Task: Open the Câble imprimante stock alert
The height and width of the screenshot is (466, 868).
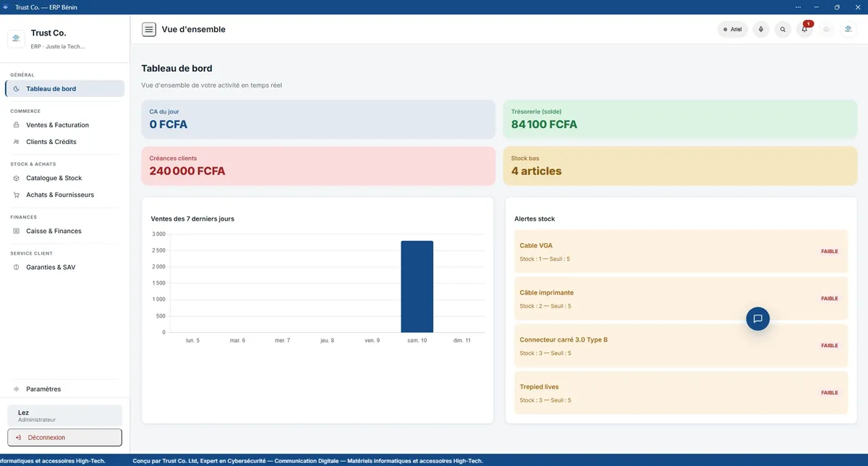Action: coord(681,299)
